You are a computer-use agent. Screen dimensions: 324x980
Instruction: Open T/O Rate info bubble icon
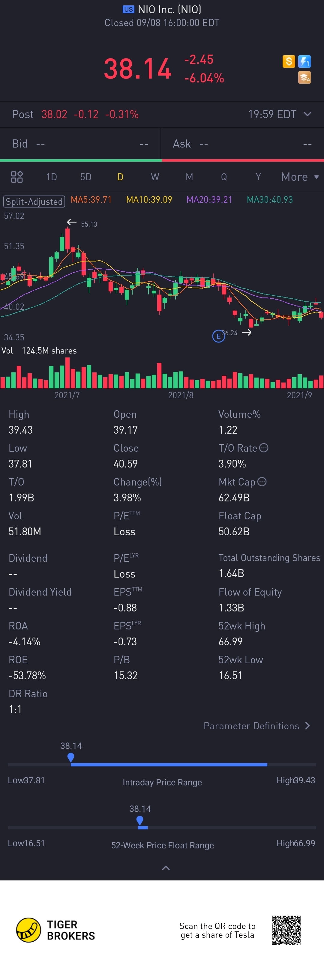pos(264,448)
